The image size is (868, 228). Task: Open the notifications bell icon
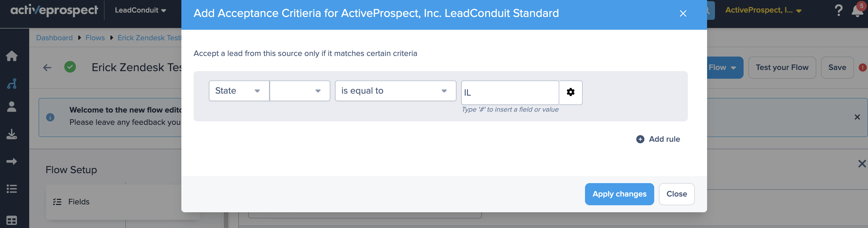pos(857,11)
